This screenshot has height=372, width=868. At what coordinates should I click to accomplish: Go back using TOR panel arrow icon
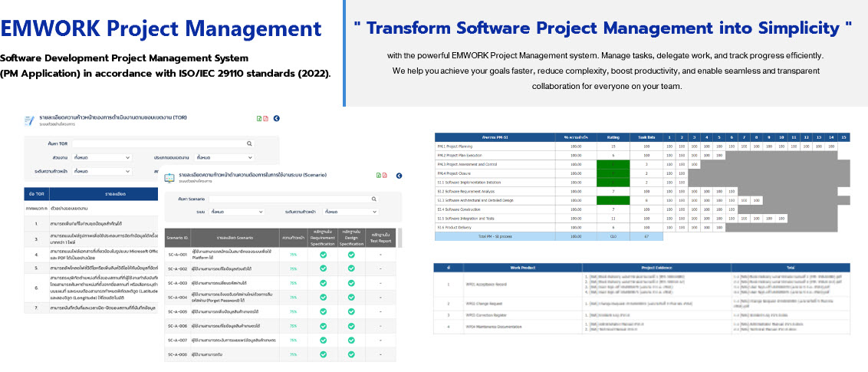coord(277,118)
